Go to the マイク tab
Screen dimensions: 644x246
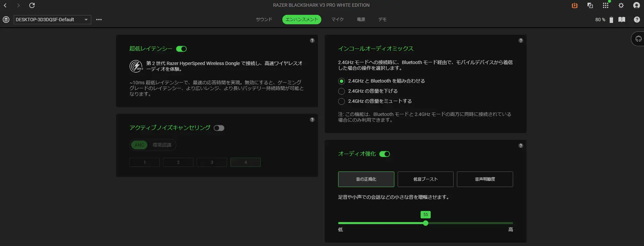[x=337, y=20]
